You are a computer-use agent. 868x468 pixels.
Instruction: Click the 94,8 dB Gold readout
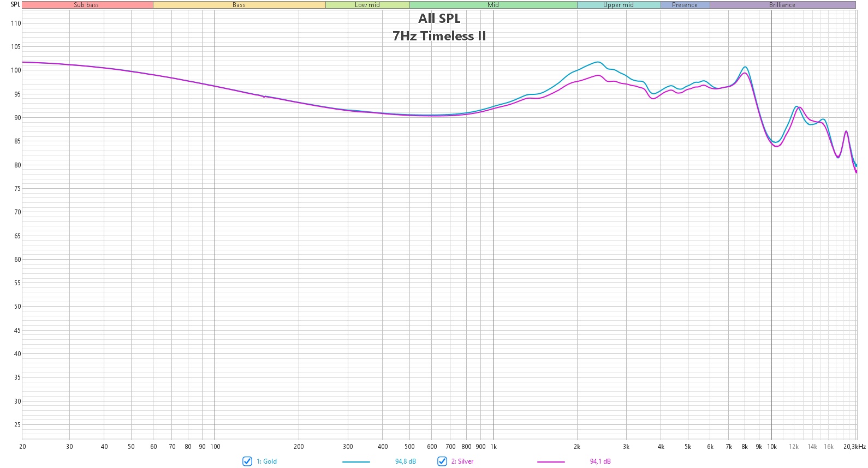coord(406,461)
